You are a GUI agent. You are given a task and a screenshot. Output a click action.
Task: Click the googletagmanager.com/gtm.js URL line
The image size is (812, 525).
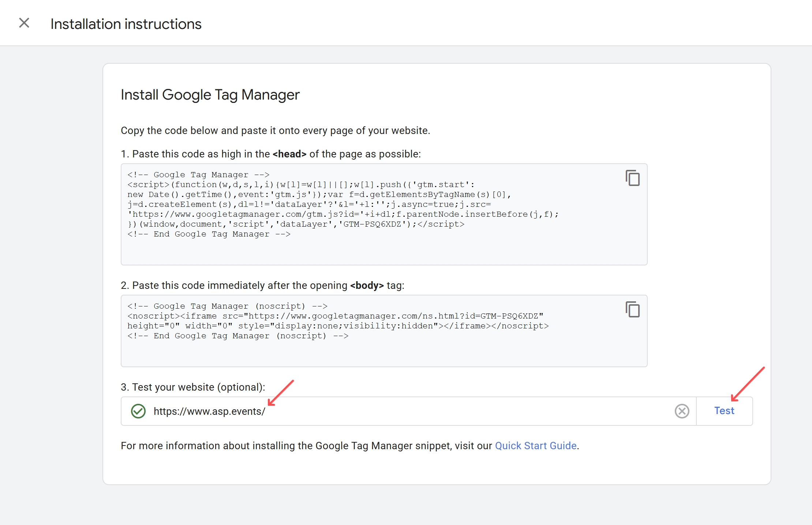click(343, 214)
